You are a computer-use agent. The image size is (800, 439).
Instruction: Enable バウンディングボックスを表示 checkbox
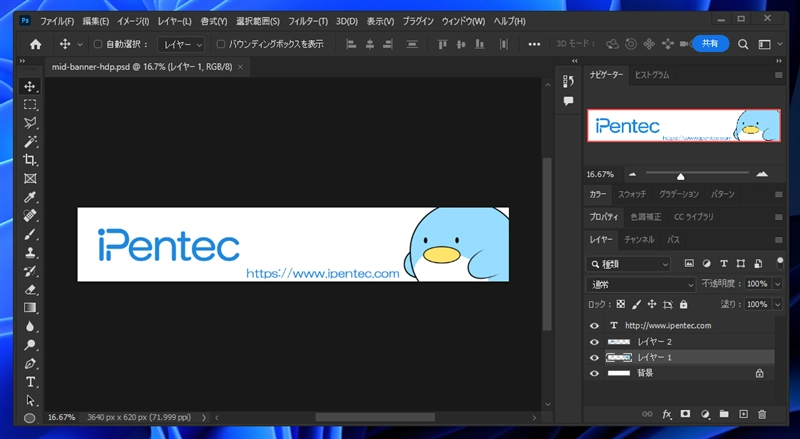click(x=221, y=44)
